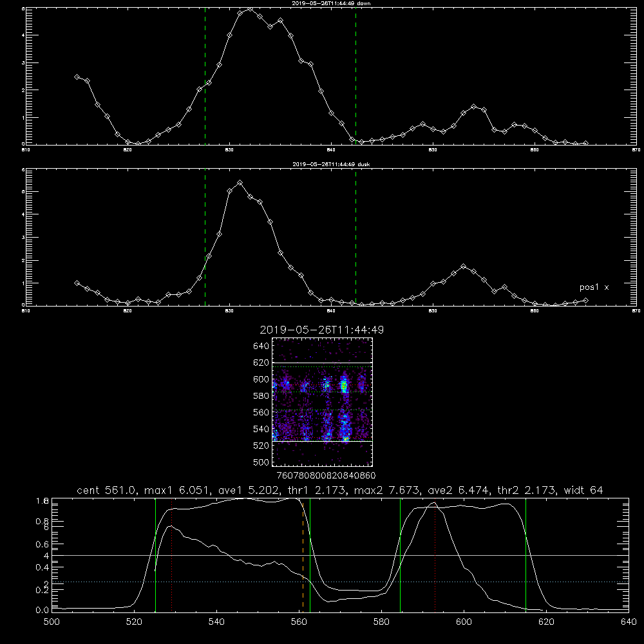Click the bottom axis label 620
Viewport: 644px width, 644px height.
(546, 622)
